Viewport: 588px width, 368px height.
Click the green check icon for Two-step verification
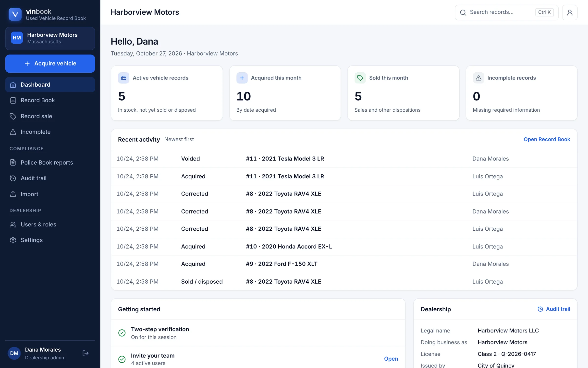122,333
